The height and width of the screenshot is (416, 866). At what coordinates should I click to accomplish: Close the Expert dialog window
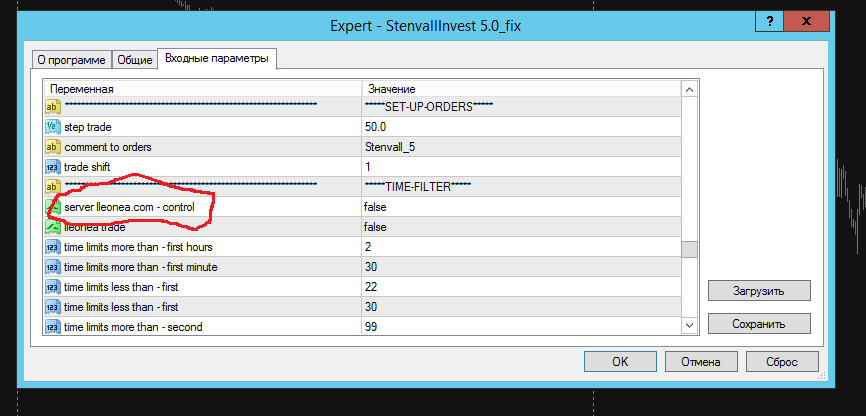(806, 22)
